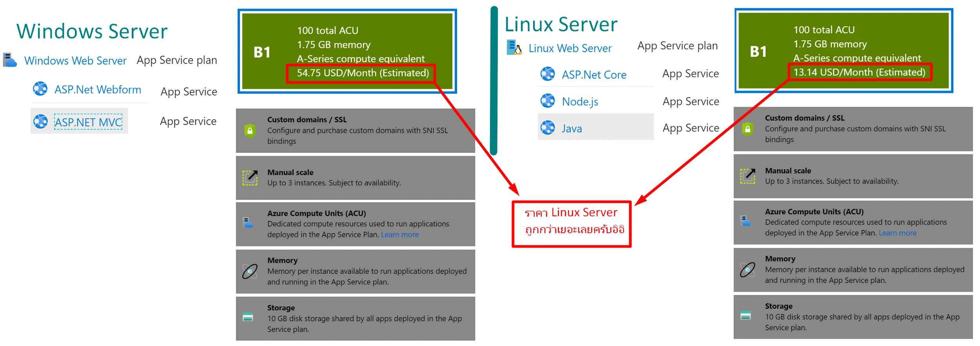Click '13.14 USD/Month (Estimated)' price text
This screenshot has height=346, width=980.
pos(859,72)
